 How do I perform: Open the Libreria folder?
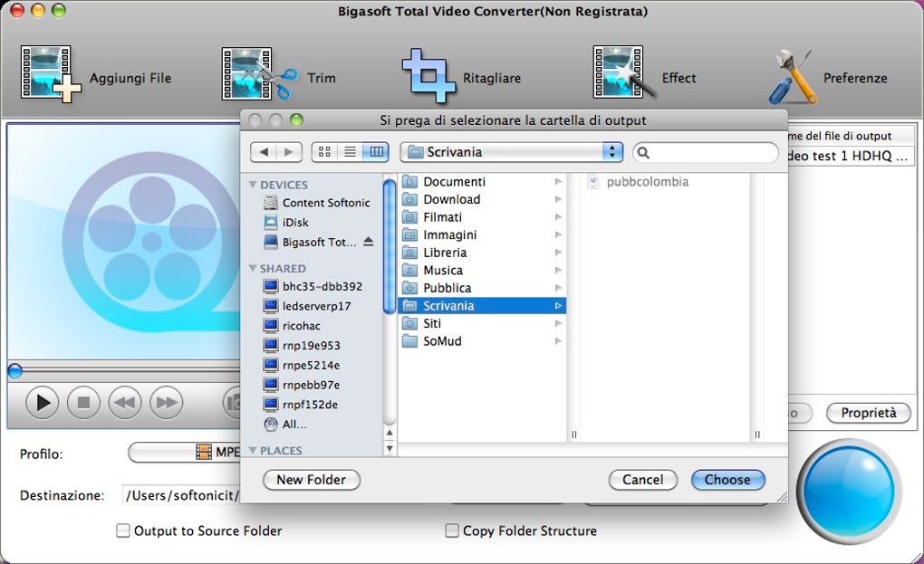coord(481,253)
